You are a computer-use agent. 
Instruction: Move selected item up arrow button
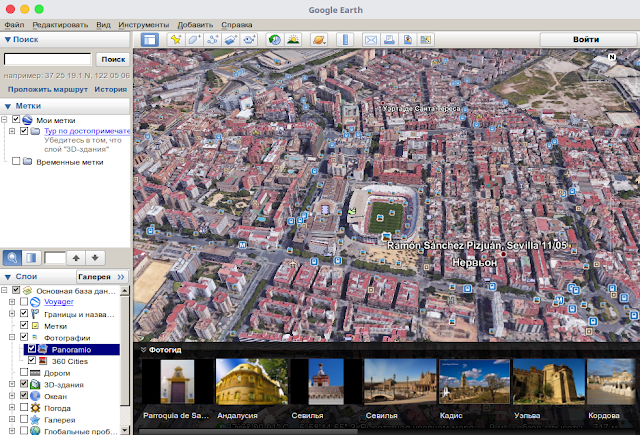tap(76, 258)
